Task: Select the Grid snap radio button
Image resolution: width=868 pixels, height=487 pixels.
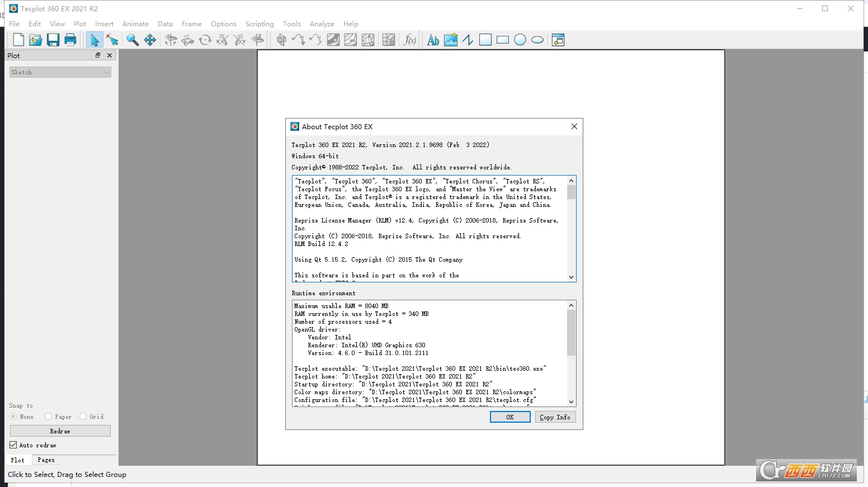Action: [x=83, y=417]
